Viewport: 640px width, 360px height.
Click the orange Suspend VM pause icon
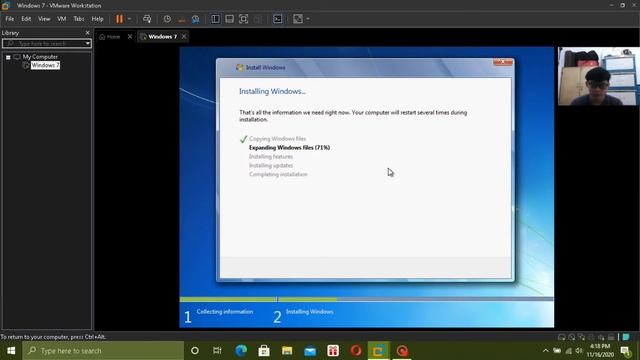point(119,19)
